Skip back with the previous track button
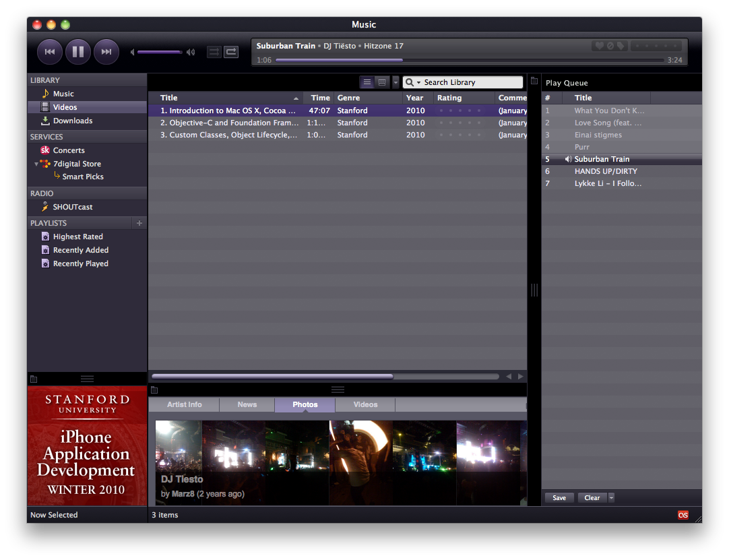729x560 pixels. (x=50, y=52)
